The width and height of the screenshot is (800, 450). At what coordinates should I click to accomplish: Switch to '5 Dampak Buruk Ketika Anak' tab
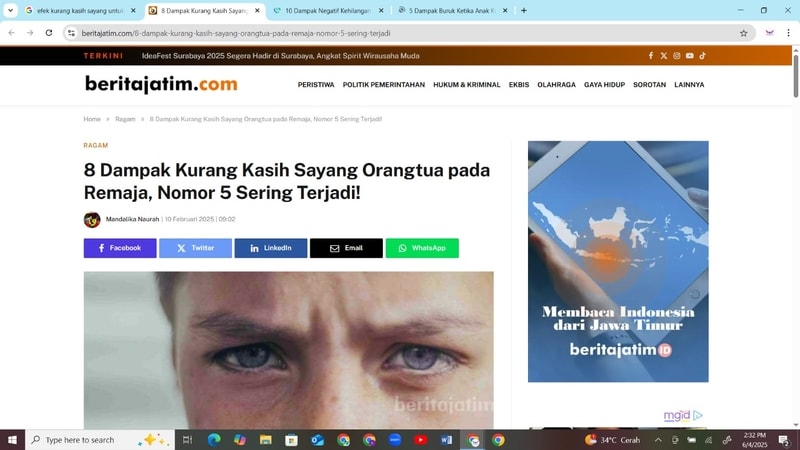(x=451, y=10)
